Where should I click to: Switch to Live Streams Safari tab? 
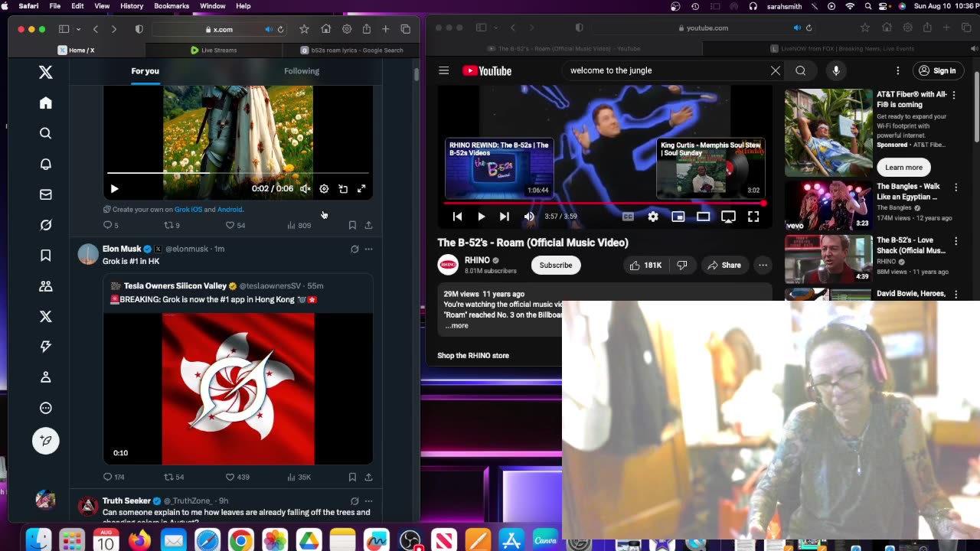pos(214,51)
